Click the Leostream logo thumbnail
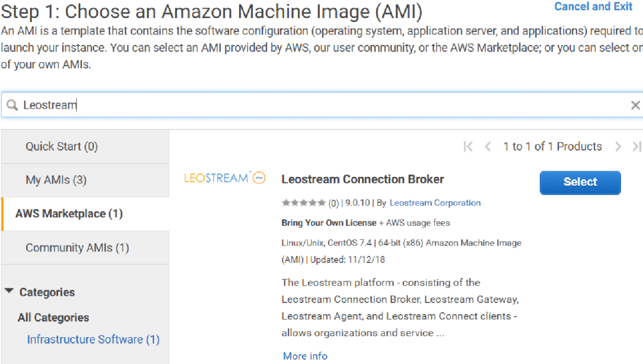This screenshot has width=643, height=364. [225, 178]
